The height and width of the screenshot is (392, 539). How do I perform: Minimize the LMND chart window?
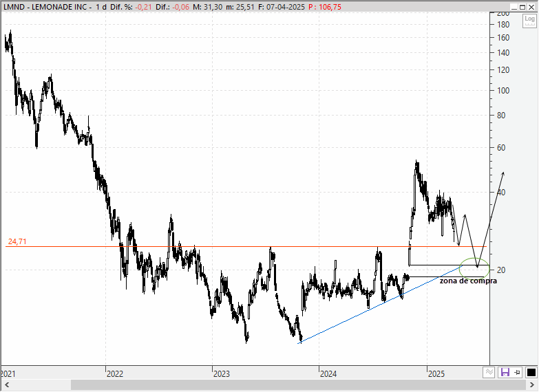click(x=514, y=7)
